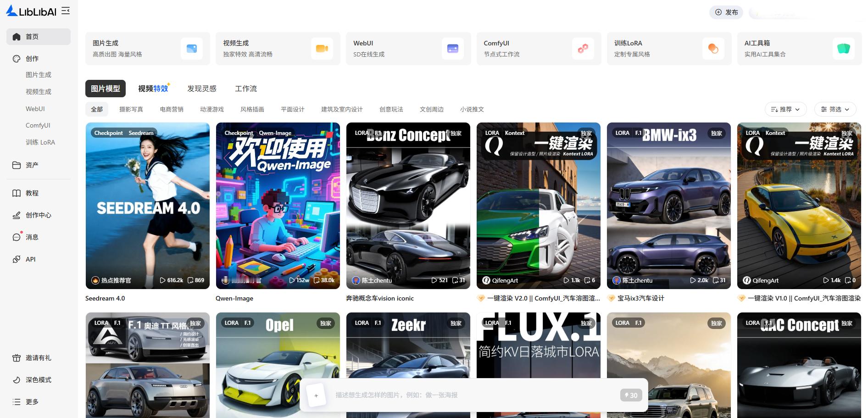Click the diamond icon beside 宝马ix3汽车设计
Screen dimensions: 868x418
(x=611, y=298)
